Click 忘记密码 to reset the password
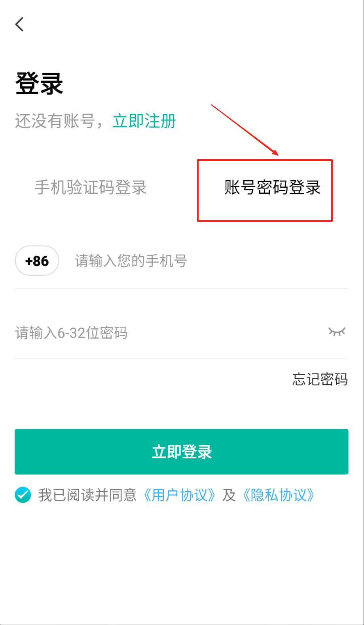This screenshot has height=625, width=364. [x=320, y=379]
